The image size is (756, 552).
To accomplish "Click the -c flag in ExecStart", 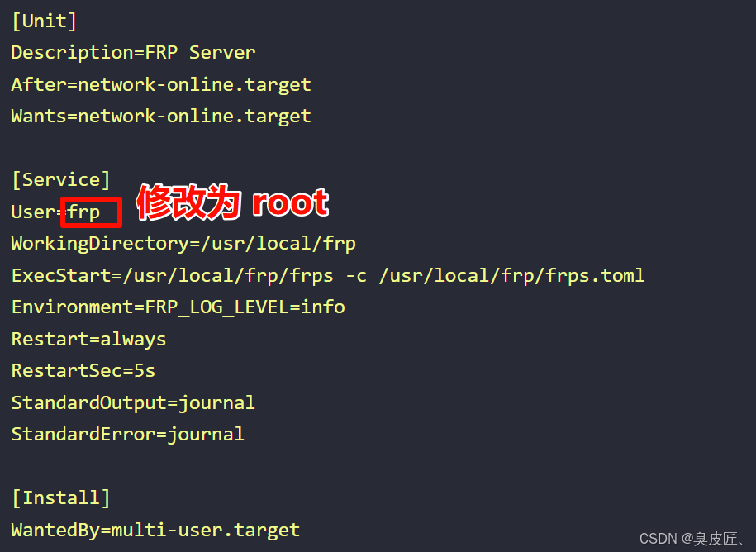I will click(356, 276).
